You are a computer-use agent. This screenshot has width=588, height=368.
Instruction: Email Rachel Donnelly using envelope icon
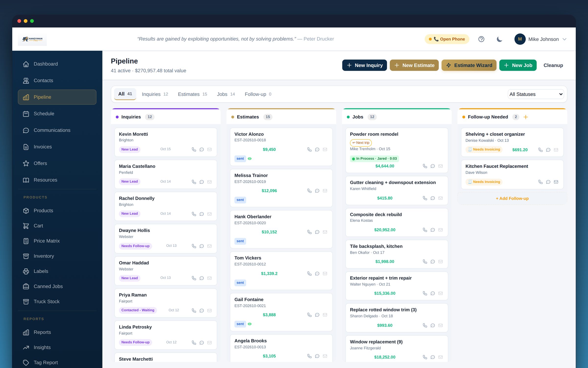point(209,214)
